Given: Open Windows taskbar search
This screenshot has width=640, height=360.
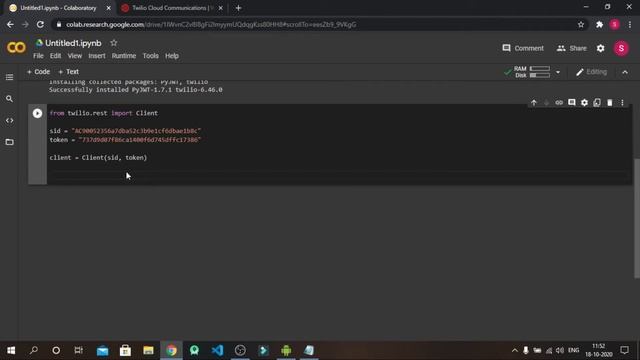Looking at the screenshot, I should tap(34, 350).
